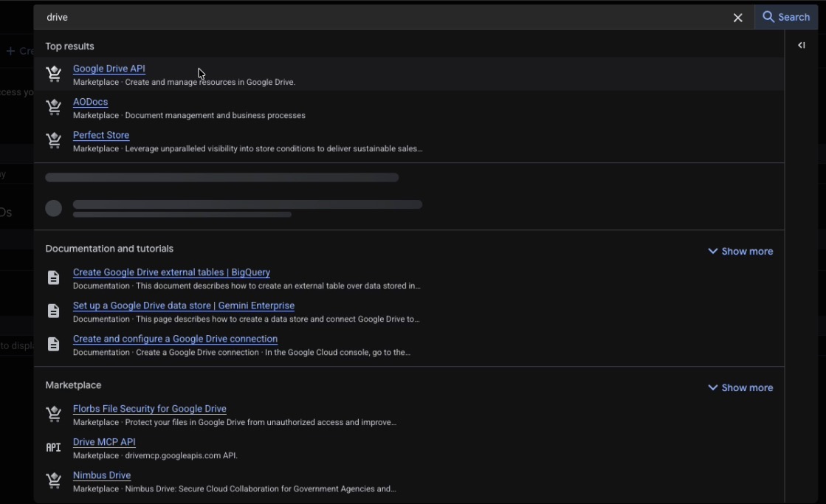Viewport: 826px width, 504px height.
Task: Click 'Protect your files in Google Drive' description
Action: [x=261, y=422]
